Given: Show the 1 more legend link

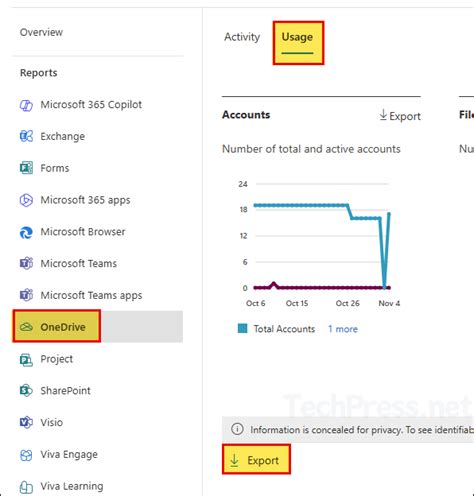Looking at the screenshot, I should tap(343, 329).
